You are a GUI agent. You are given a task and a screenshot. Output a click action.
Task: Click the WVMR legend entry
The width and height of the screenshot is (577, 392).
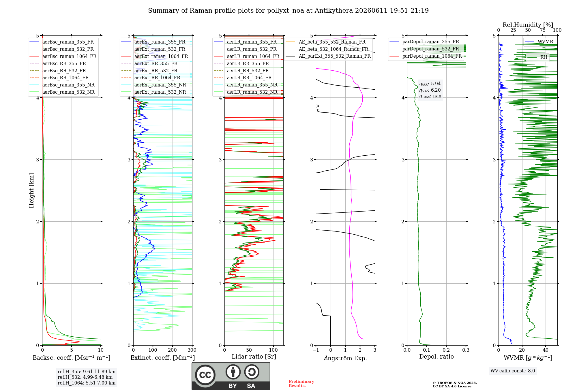click(x=539, y=42)
